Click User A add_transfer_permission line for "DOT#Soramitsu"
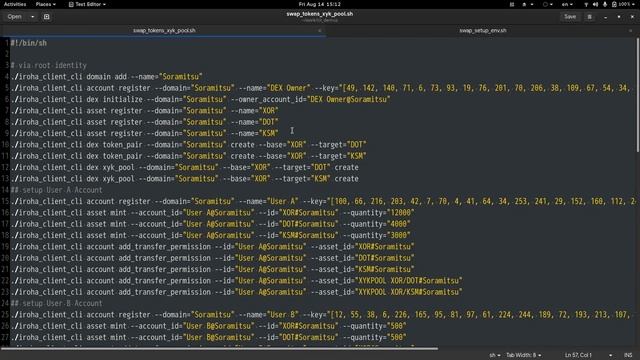 (x=212, y=258)
